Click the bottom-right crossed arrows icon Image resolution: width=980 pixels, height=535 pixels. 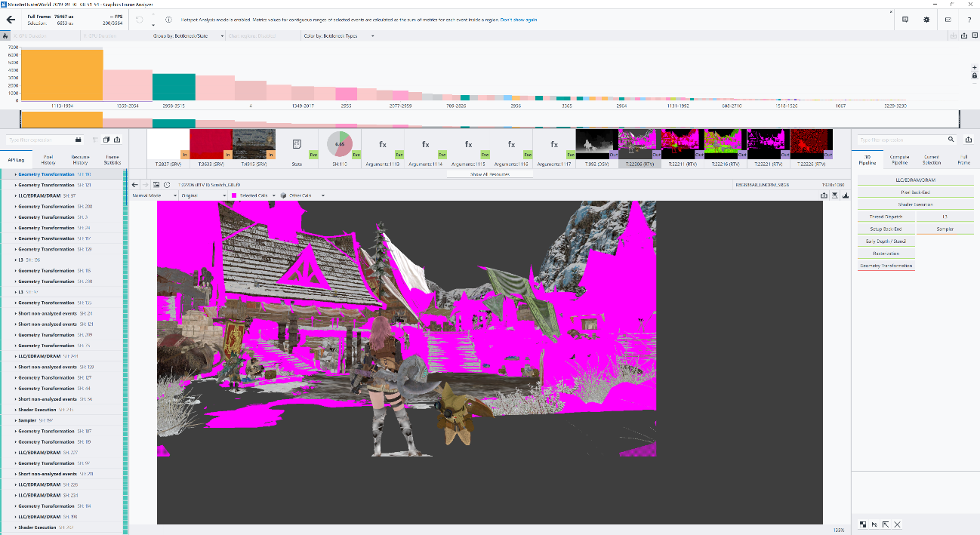coord(897,524)
